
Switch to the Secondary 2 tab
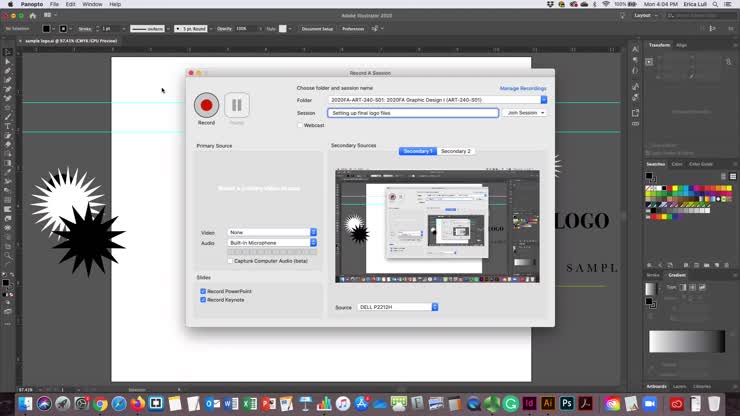(x=455, y=151)
